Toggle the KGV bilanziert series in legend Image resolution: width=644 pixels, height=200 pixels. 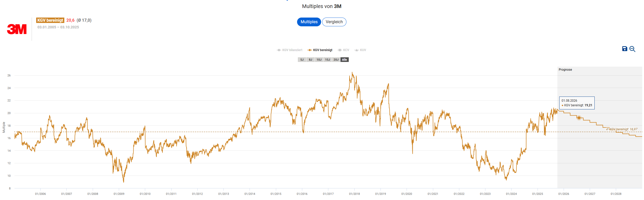tap(289, 50)
